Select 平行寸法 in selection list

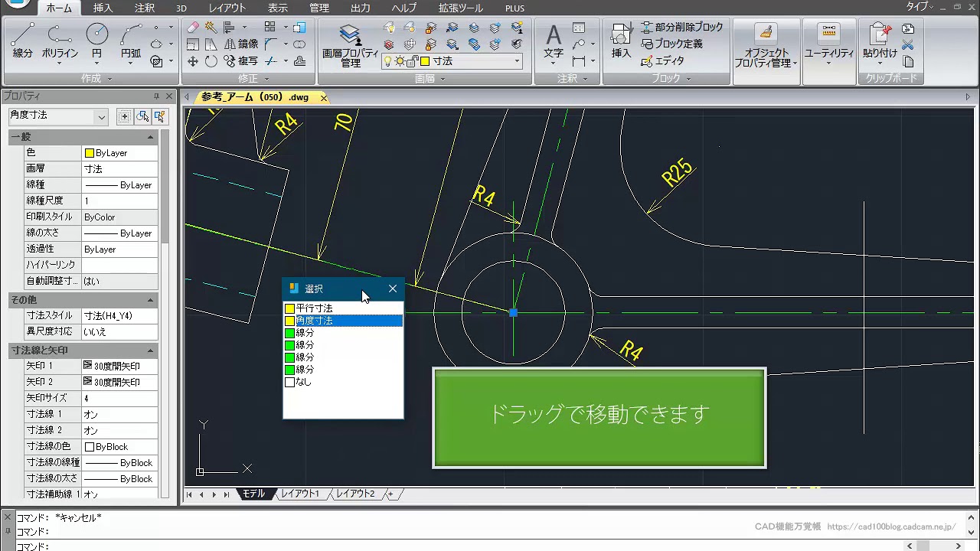pos(343,308)
